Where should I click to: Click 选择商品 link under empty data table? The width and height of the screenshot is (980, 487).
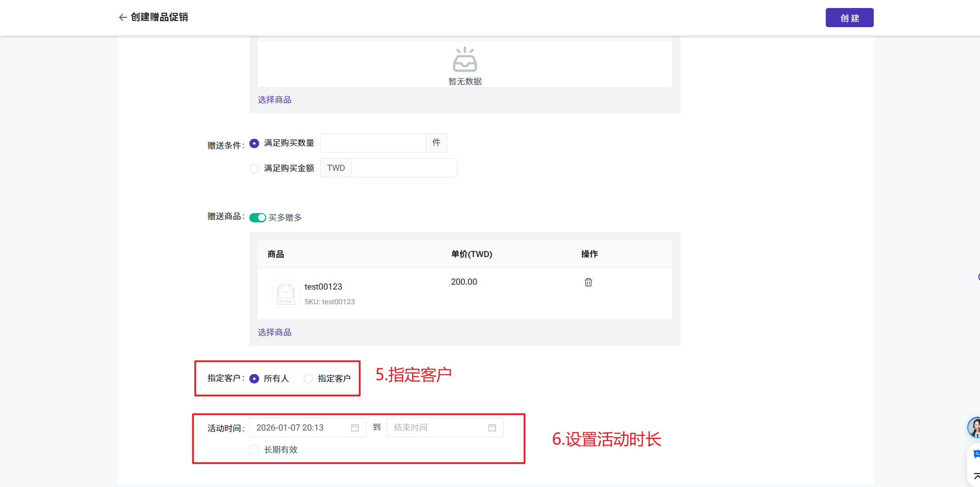point(275,100)
